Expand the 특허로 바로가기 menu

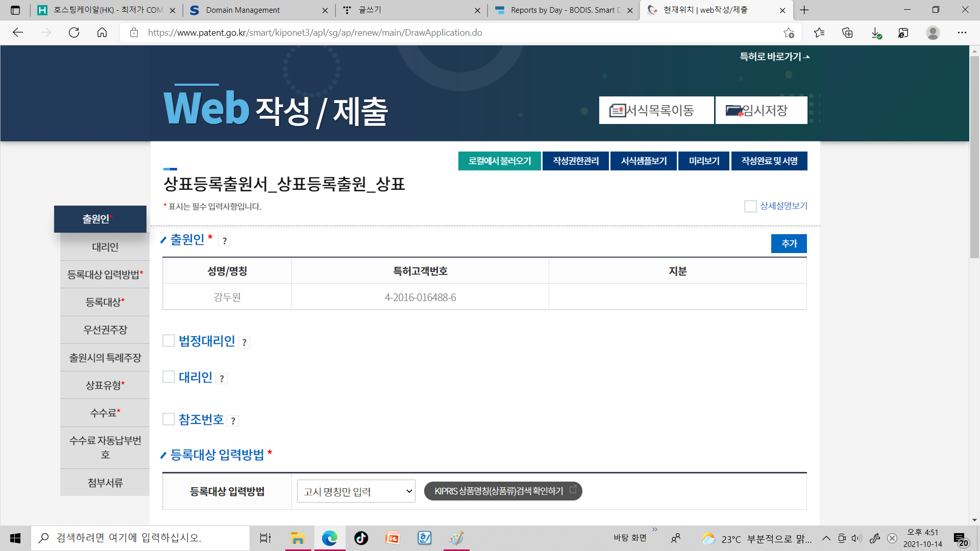coord(774,57)
